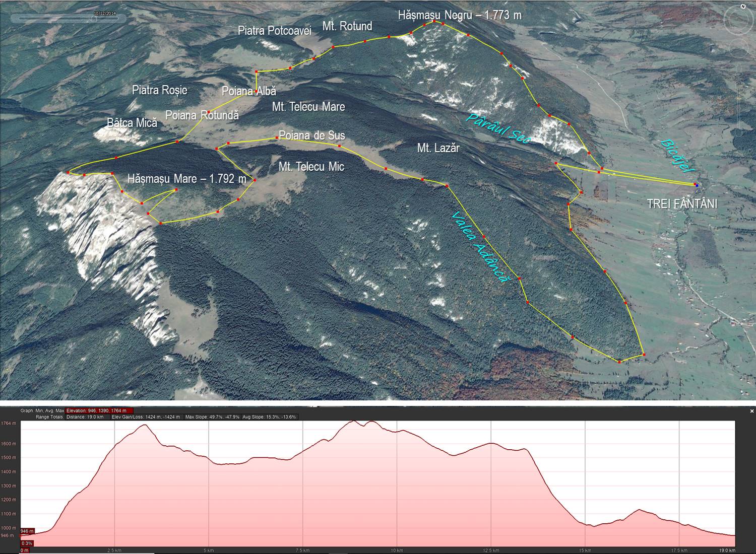The width and height of the screenshot is (756, 554).
Task: Close the elevation profile panel
Action: click(x=752, y=411)
